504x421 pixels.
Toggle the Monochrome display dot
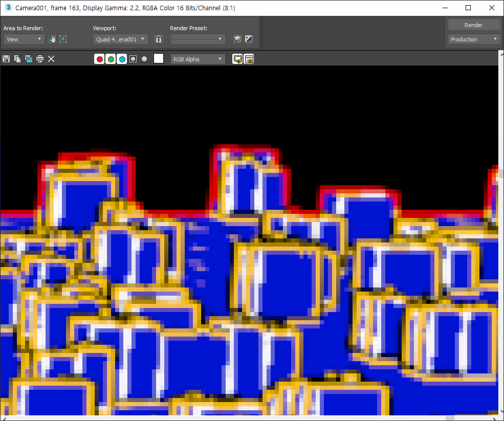click(144, 59)
